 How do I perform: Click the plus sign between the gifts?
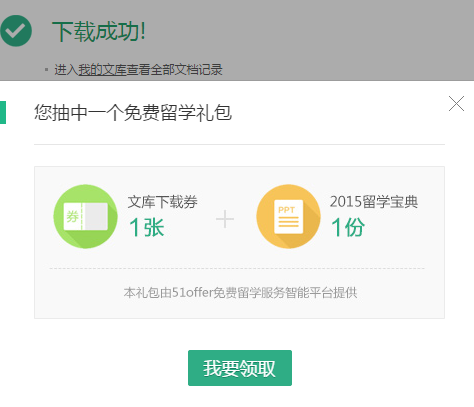click(x=225, y=219)
